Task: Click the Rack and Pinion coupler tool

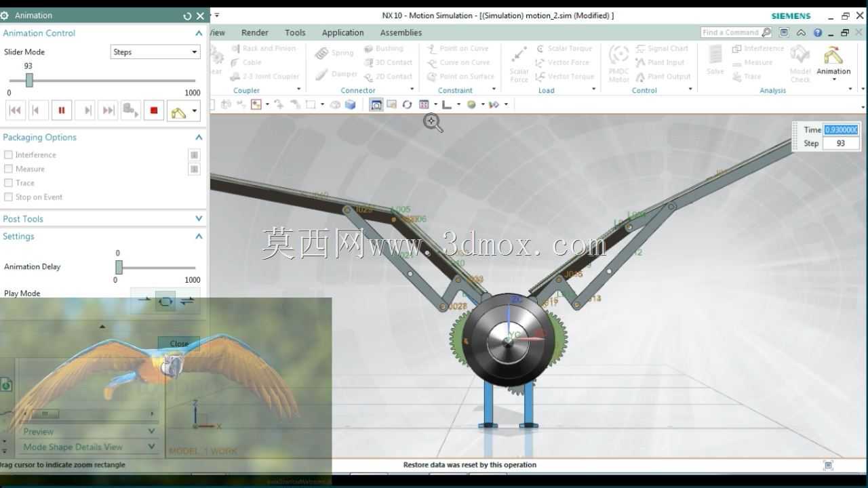Action: tap(263, 49)
